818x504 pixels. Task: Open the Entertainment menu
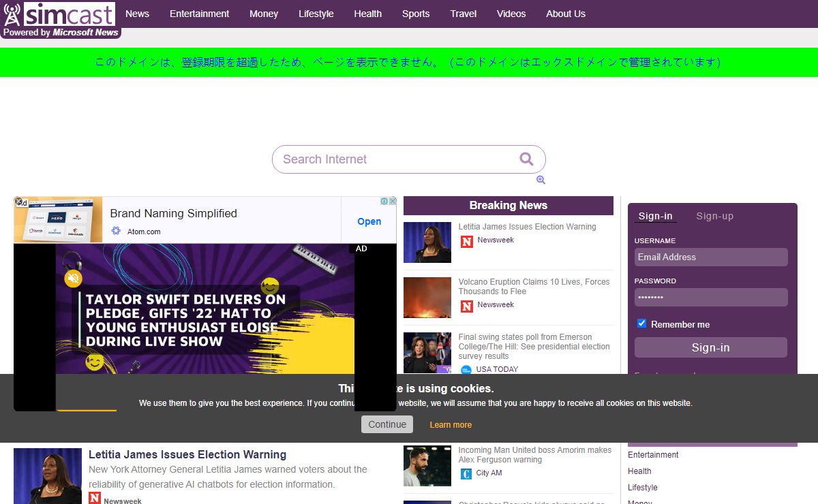tap(200, 14)
